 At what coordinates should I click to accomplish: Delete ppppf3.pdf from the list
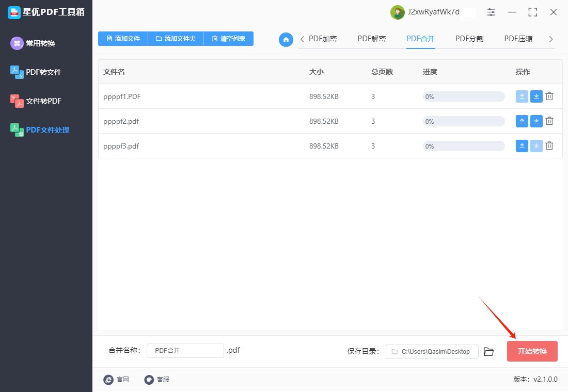[x=549, y=146]
